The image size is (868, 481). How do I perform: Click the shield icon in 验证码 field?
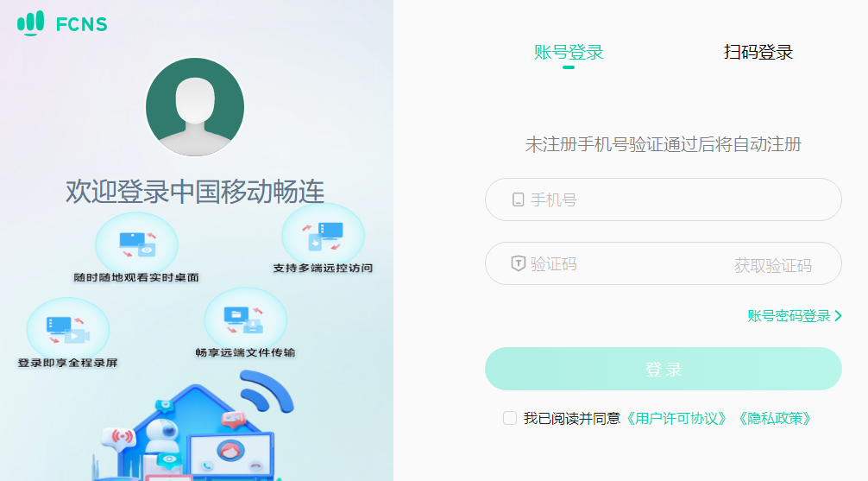click(519, 263)
